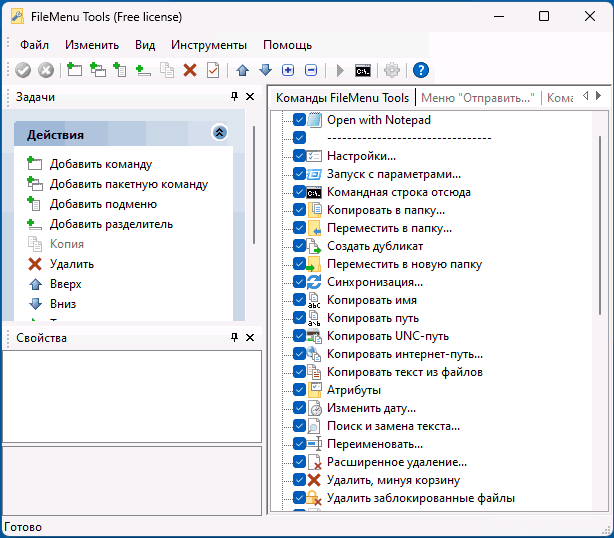The image size is (614, 538).
Task: Click Move Down arrow toolbar icon
Action: (x=265, y=70)
